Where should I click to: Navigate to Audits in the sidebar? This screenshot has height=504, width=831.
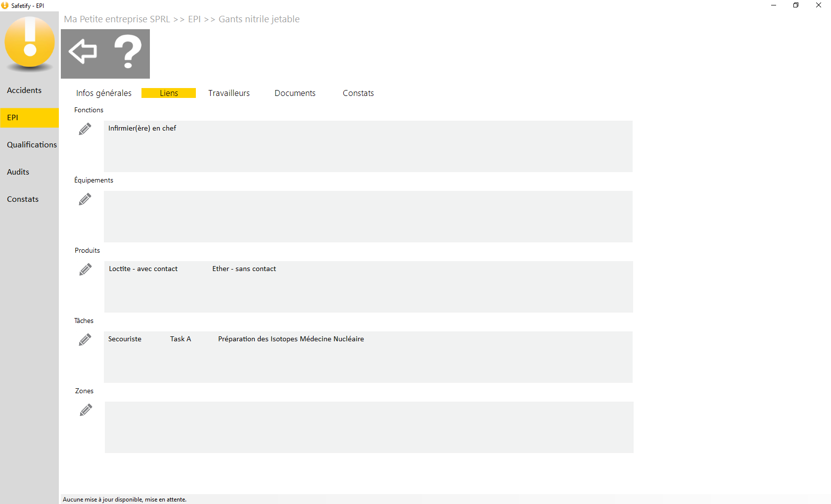18,172
